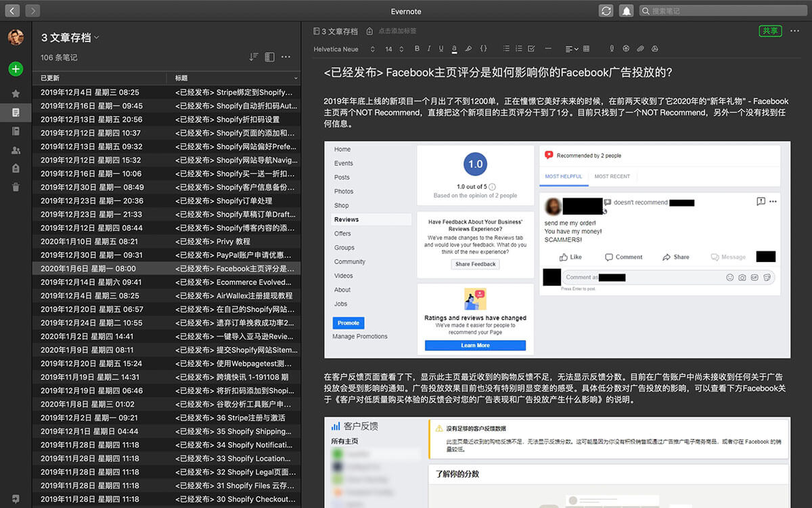This screenshot has width=812, height=508.
Task: Insert a code block
Action: point(483,49)
